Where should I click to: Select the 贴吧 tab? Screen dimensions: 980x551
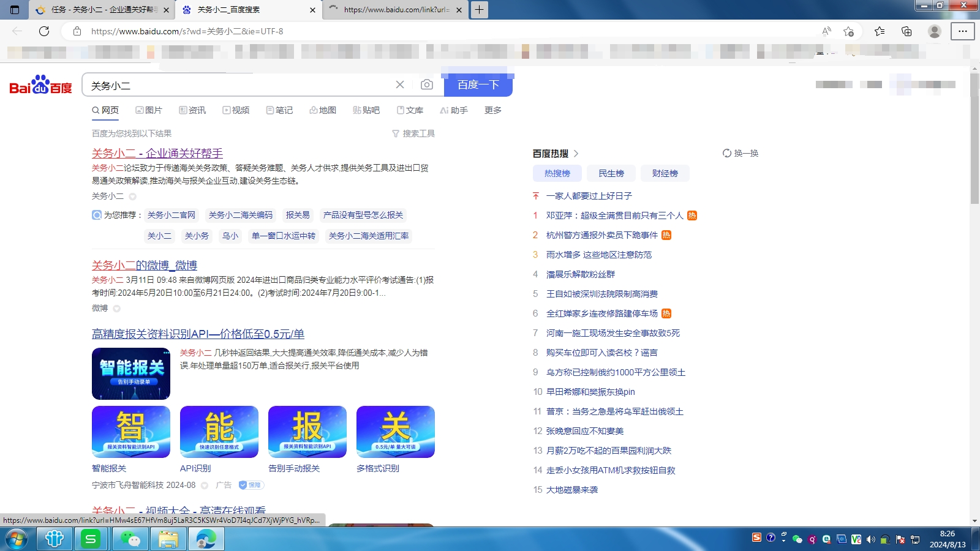[x=366, y=110]
